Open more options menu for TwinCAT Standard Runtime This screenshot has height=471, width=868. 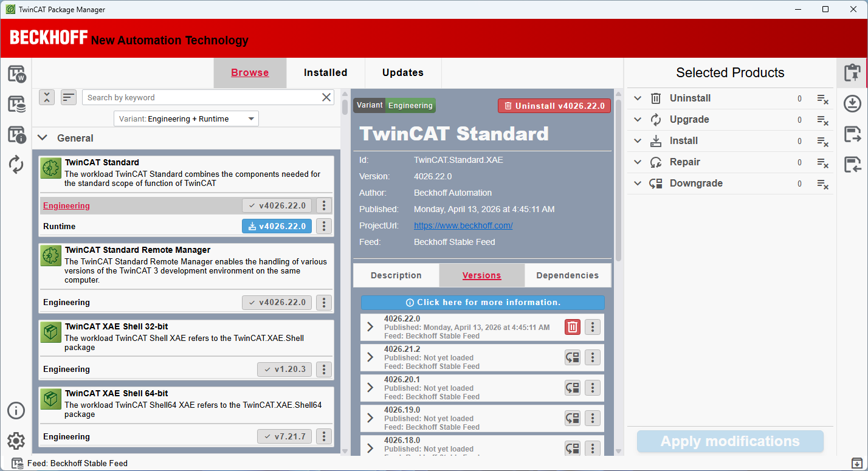point(324,226)
